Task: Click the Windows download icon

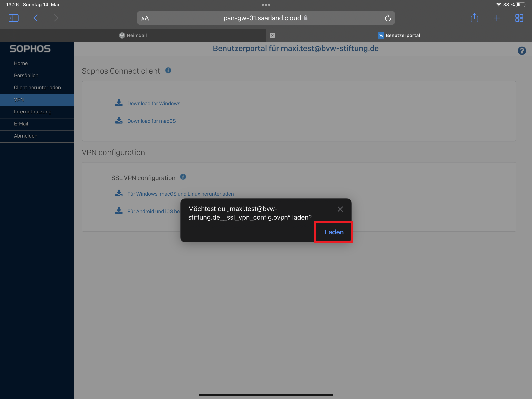Action: tap(119, 103)
